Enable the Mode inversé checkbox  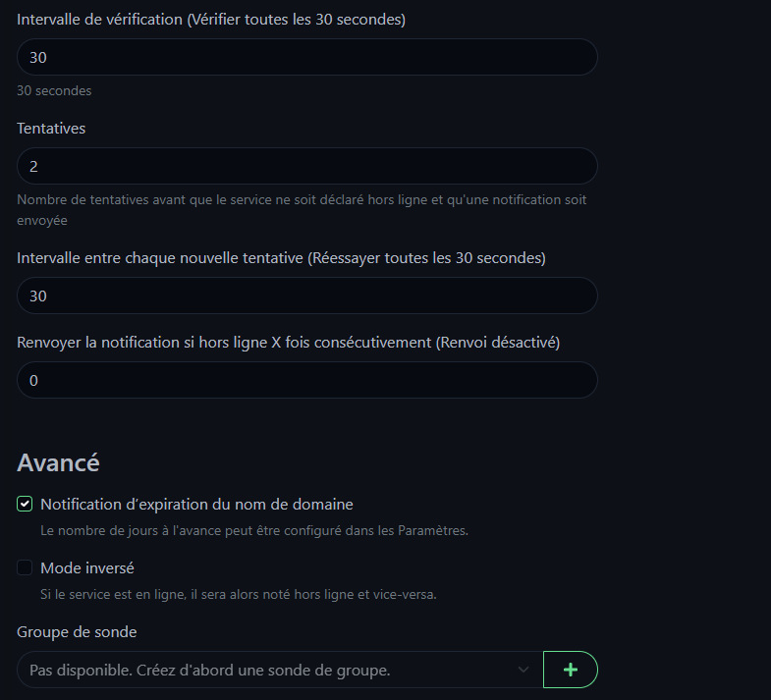point(26,568)
